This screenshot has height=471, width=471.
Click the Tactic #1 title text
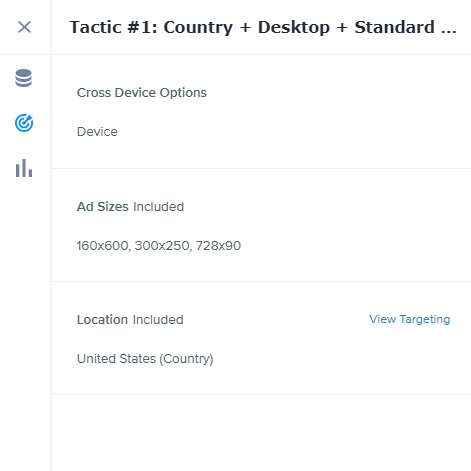(x=263, y=27)
